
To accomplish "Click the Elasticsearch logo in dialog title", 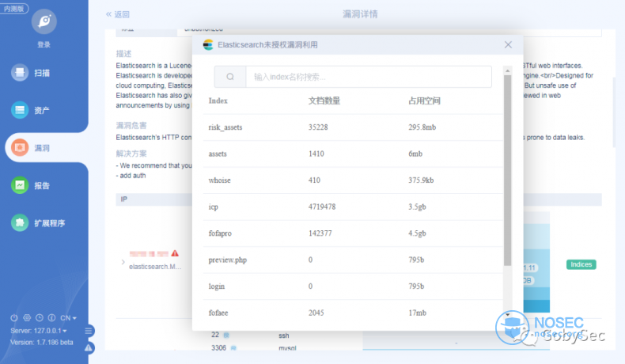I will (x=207, y=44).
